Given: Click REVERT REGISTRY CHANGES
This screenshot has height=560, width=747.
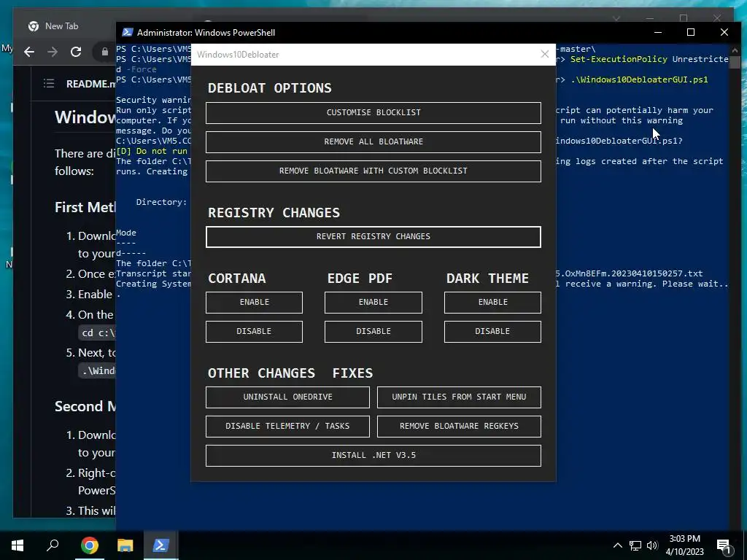Looking at the screenshot, I should [373, 237].
